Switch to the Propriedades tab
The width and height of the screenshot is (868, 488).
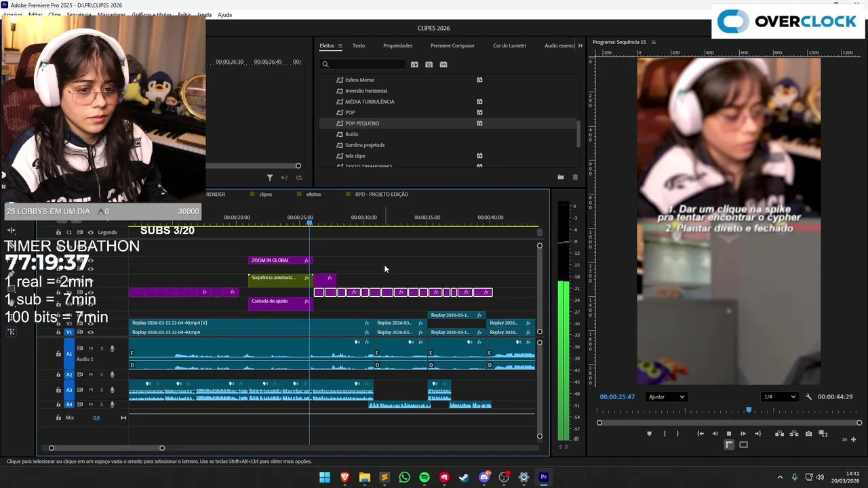(x=397, y=45)
